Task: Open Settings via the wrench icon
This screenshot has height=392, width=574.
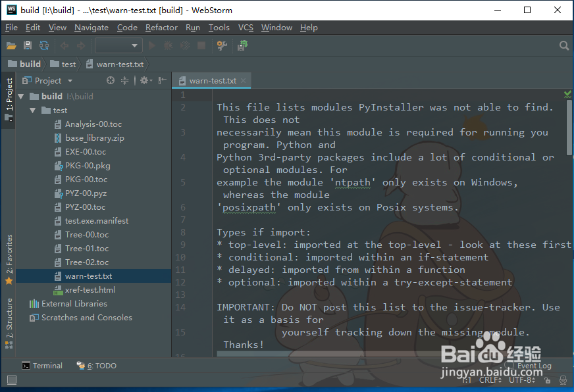Action: [x=222, y=45]
